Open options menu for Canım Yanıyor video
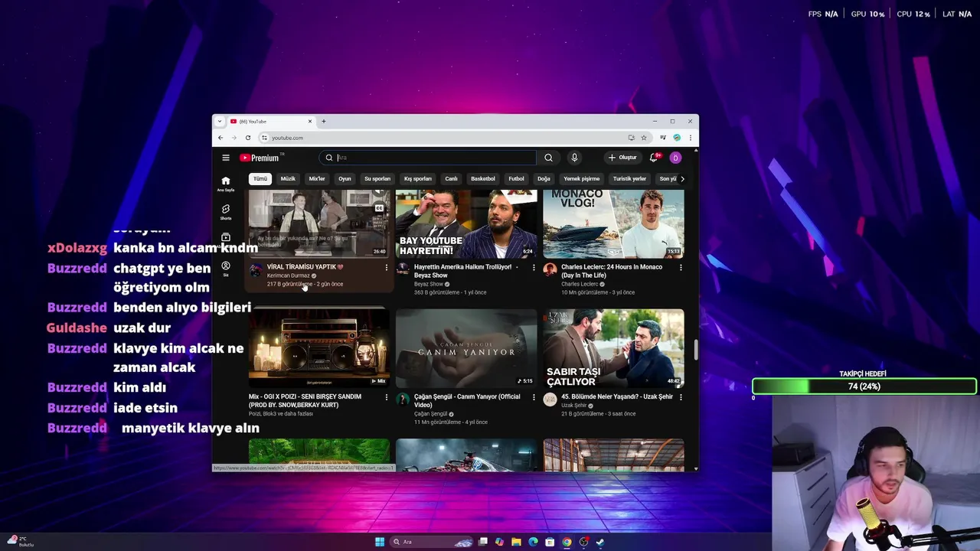 tap(534, 397)
